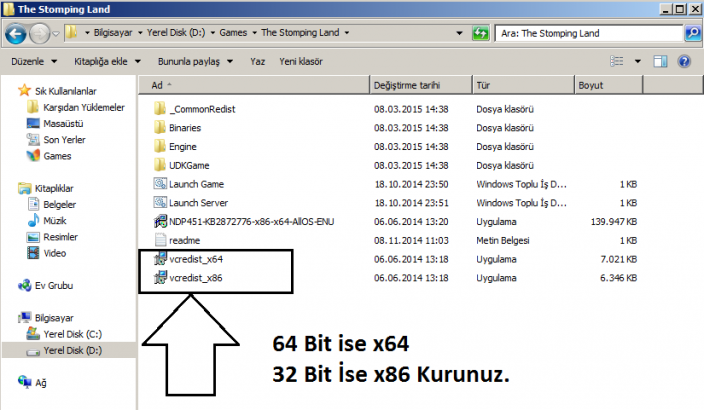704x410 pixels.
Task: Open the recent pages dropdown arrow
Action: click(x=56, y=34)
